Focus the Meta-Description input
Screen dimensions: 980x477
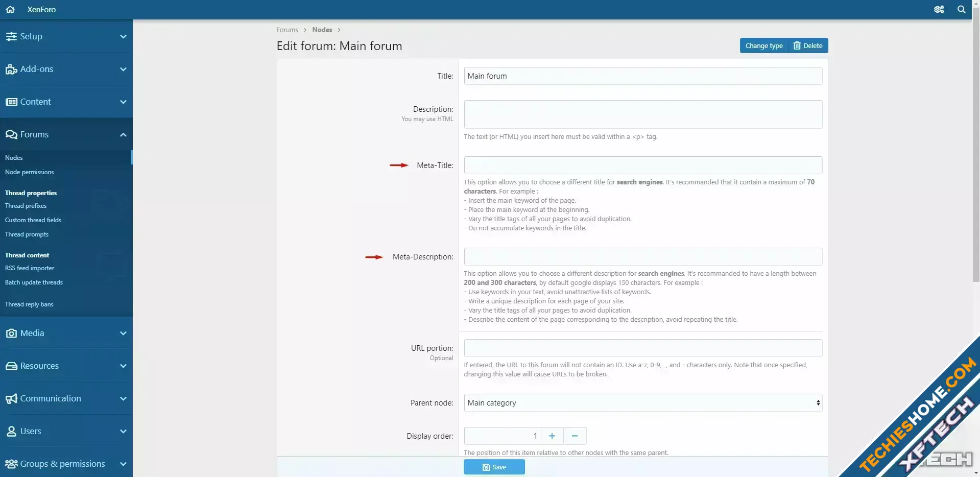coord(643,256)
